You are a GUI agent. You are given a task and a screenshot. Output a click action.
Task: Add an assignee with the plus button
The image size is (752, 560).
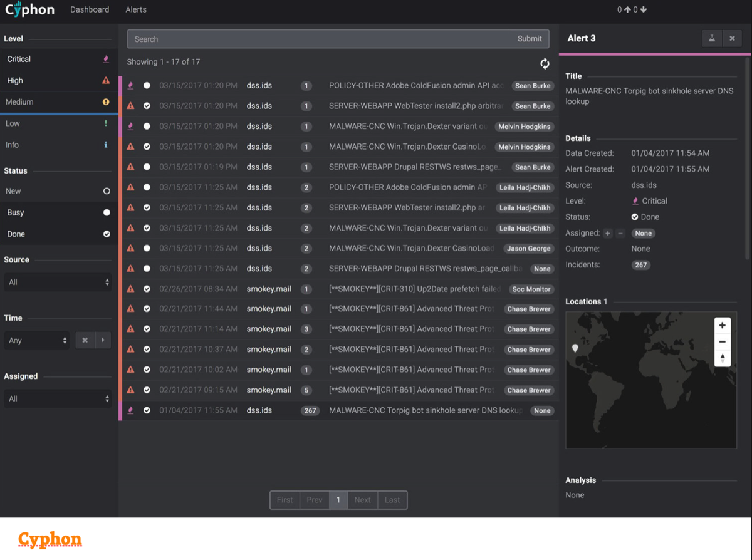coord(607,234)
